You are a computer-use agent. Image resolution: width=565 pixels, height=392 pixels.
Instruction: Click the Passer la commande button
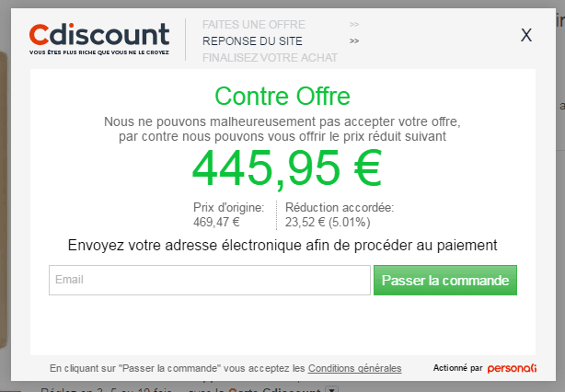[445, 281]
